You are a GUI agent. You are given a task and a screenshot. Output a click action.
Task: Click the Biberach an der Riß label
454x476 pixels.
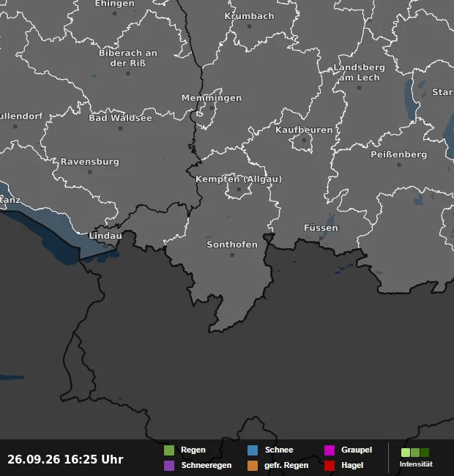pos(128,58)
